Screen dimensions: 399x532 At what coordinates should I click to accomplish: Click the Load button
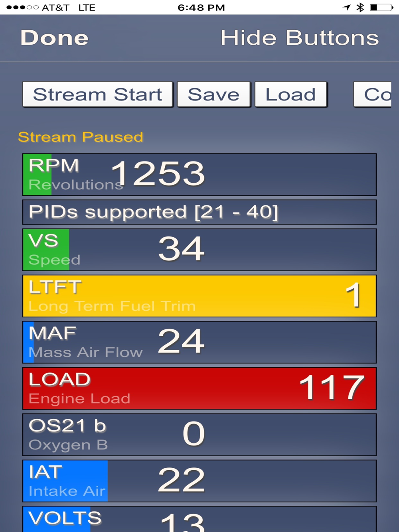pyautogui.click(x=291, y=95)
